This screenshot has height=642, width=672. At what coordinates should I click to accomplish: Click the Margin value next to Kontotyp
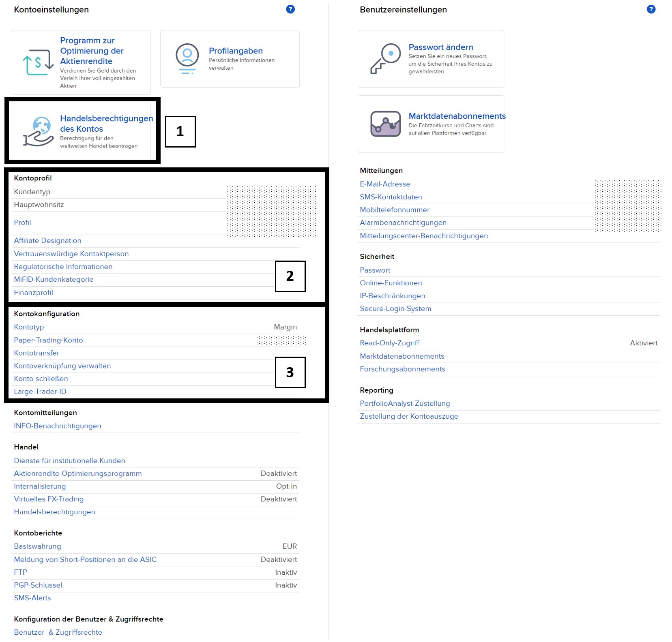click(x=285, y=327)
